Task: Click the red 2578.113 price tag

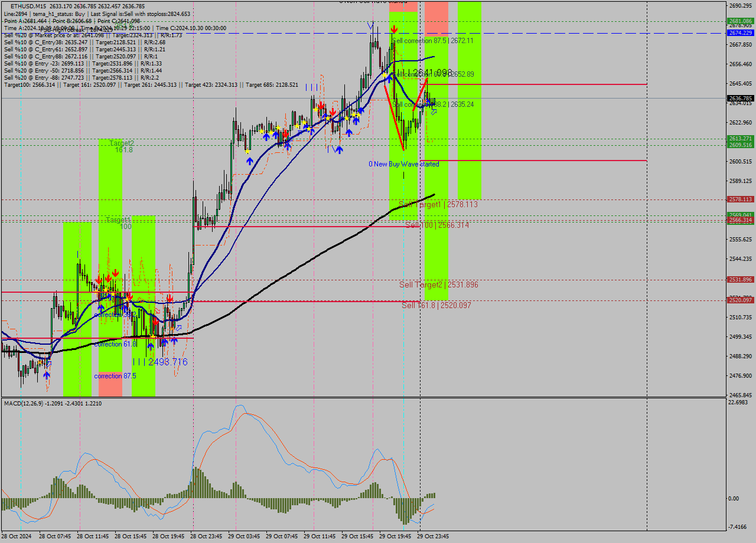Action: (x=740, y=199)
